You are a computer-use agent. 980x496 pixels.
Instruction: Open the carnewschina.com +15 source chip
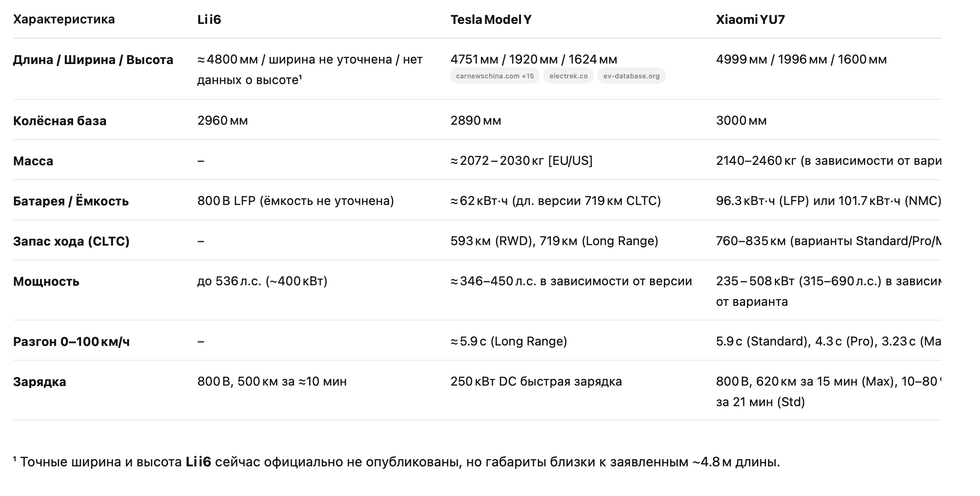click(494, 76)
